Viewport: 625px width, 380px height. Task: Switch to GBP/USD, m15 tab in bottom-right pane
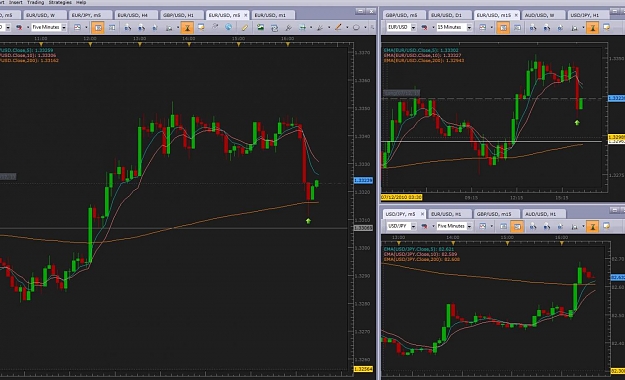tap(497, 214)
